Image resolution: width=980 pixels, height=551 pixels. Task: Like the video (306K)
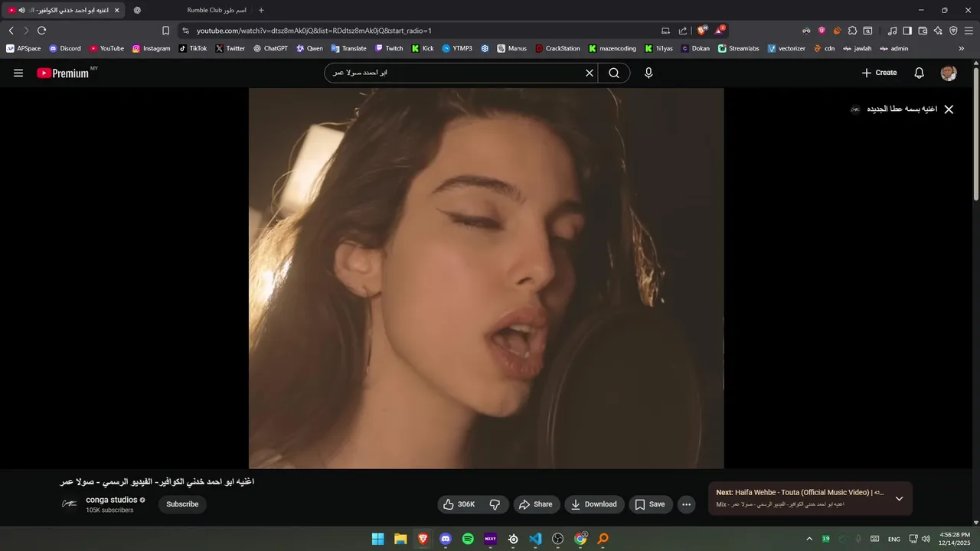point(459,504)
